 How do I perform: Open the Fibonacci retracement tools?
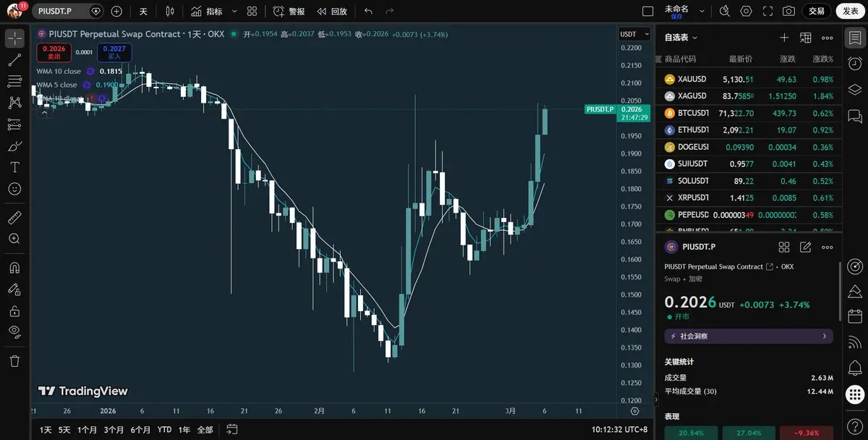(14, 81)
